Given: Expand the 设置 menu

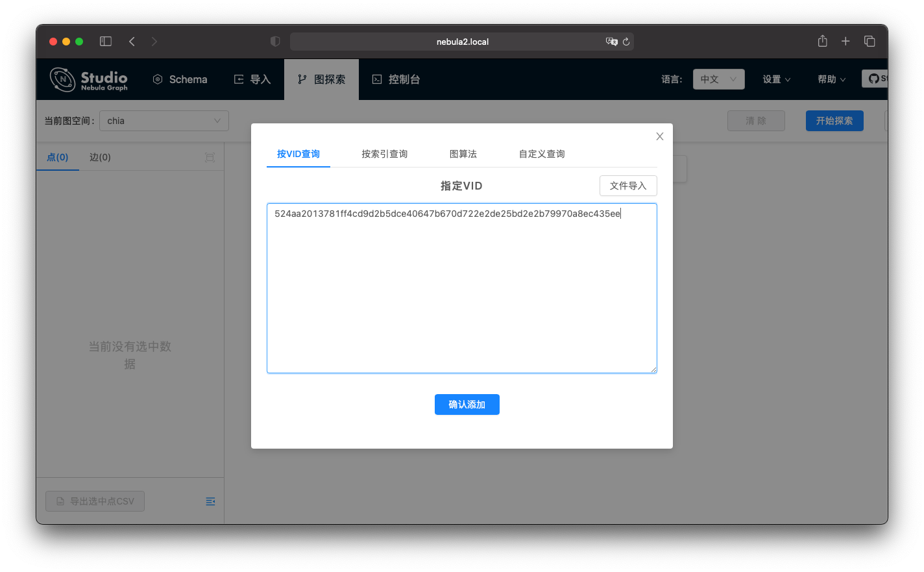Looking at the screenshot, I should click(x=777, y=79).
